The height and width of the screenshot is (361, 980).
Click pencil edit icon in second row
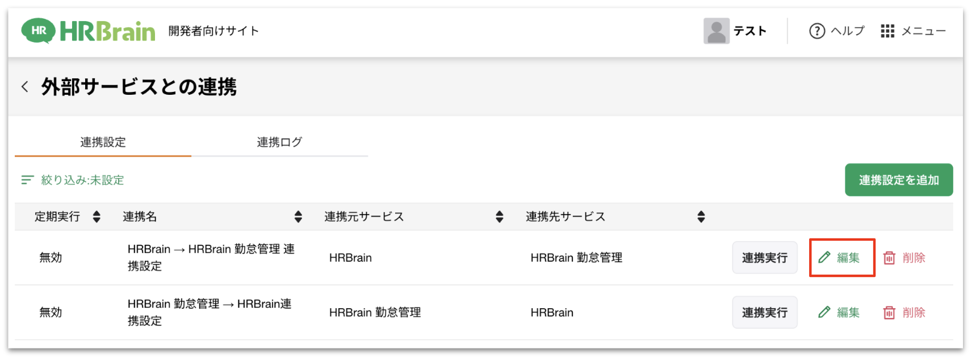824,313
